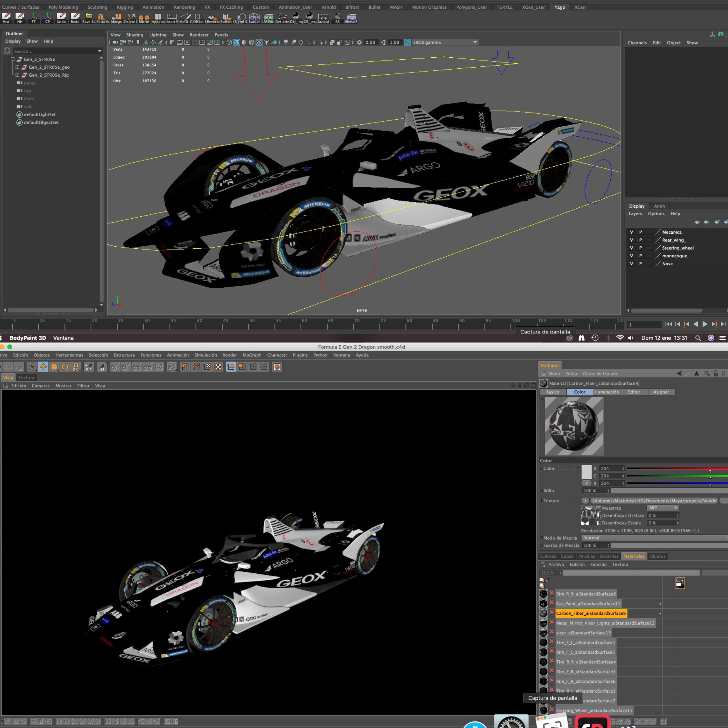Screen dimensions: 728x728
Task: Enable the 3D paint brush mode
Action: 102,367
